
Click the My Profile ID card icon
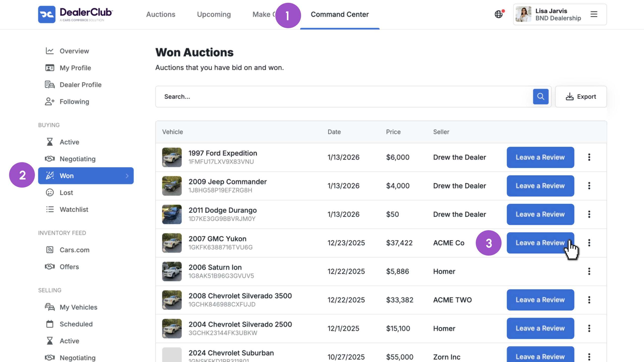[x=50, y=68]
